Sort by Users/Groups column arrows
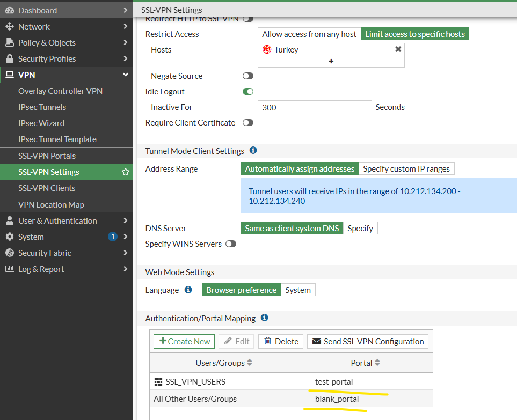Viewport: 517px width, 420px height. coord(250,363)
